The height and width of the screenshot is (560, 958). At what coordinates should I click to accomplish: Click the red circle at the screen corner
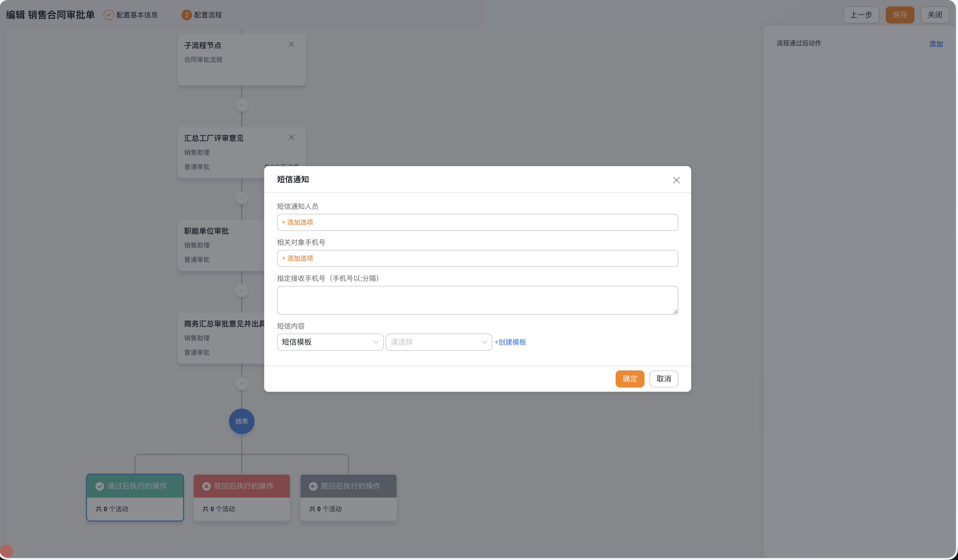coord(6,551)
